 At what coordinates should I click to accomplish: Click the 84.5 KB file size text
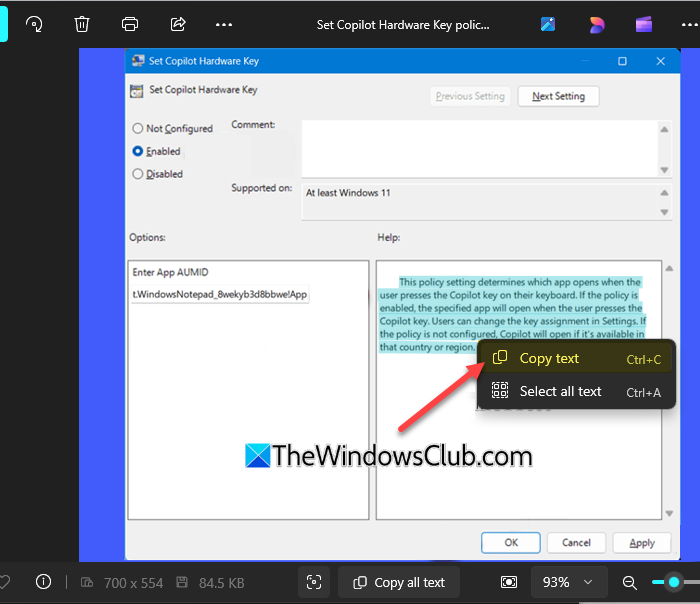[222, 583]
